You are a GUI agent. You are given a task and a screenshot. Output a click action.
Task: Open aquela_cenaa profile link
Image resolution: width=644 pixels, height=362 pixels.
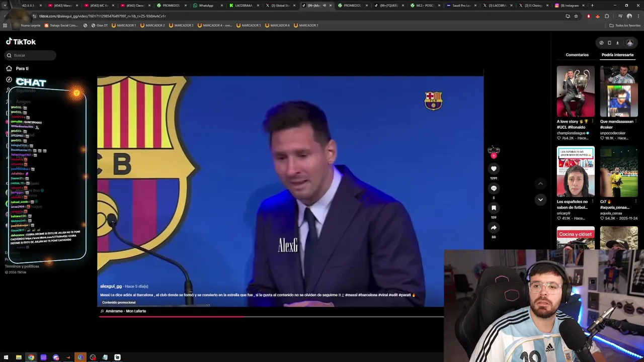[x=611, y=213]
